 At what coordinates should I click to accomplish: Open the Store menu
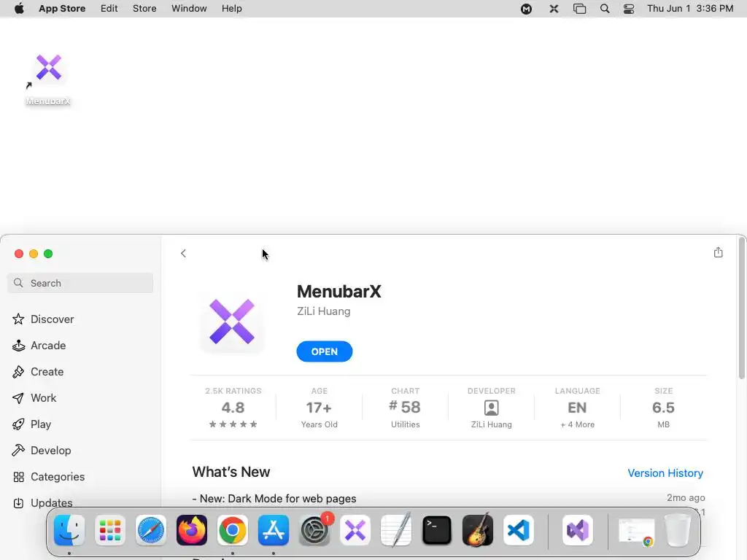(x=144, y=9)
